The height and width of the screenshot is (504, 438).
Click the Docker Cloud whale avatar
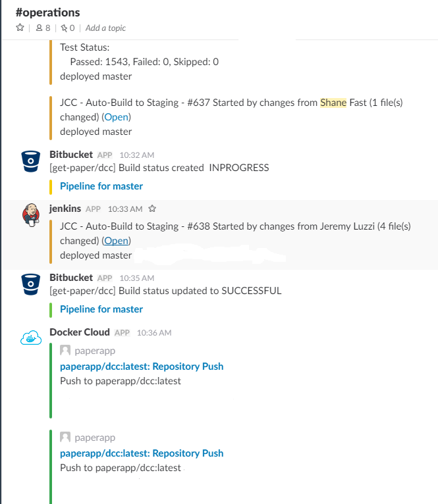click(x=30, y=339)
